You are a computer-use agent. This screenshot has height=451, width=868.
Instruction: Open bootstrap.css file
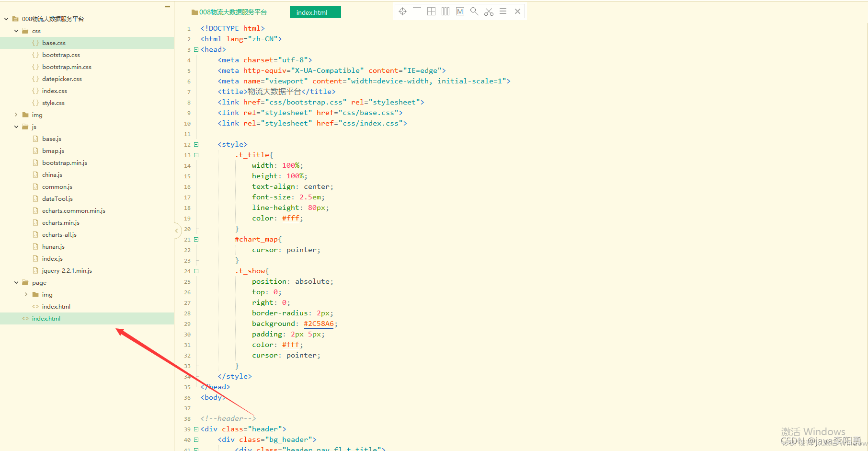coord(61,55)
